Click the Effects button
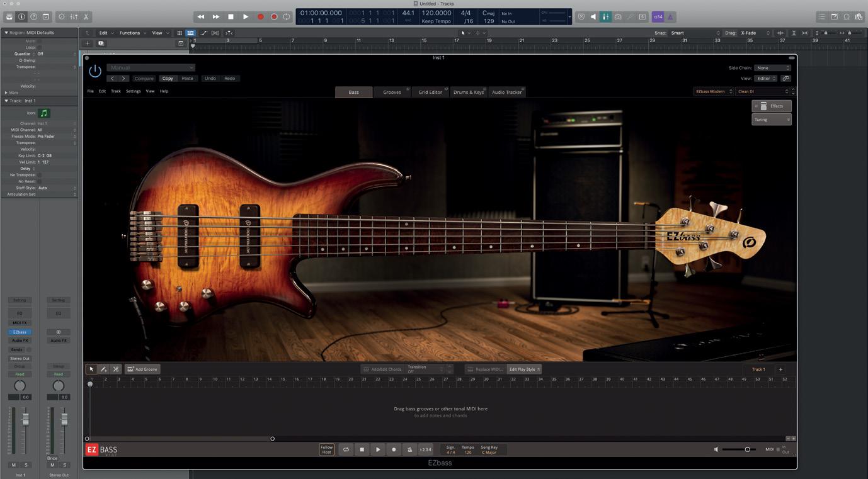Screen dimensions: 868x479 tap(772, 106)
